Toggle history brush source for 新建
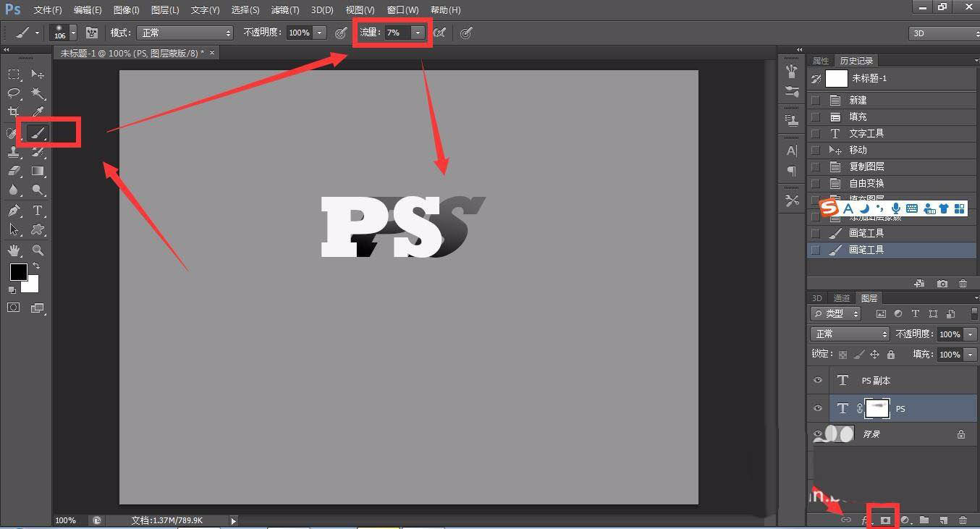The height and width of the screenshot is (529, 980). point(816,101)
